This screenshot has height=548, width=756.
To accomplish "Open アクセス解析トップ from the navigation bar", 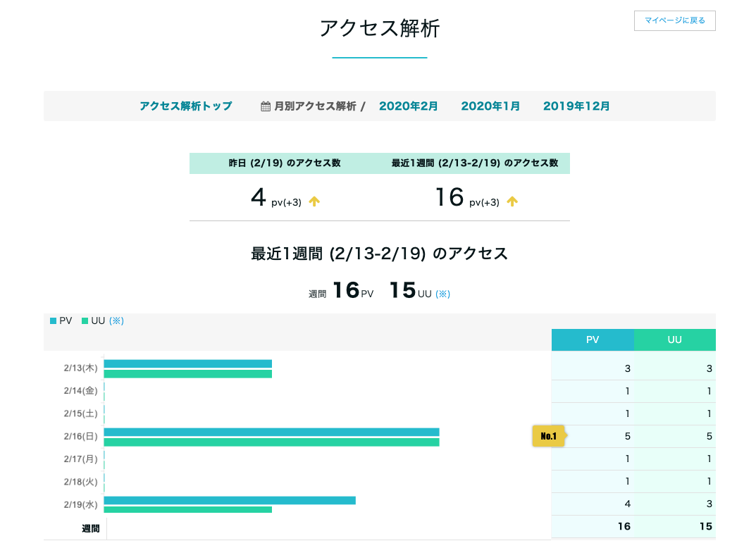I will click(x=186, y=106).
